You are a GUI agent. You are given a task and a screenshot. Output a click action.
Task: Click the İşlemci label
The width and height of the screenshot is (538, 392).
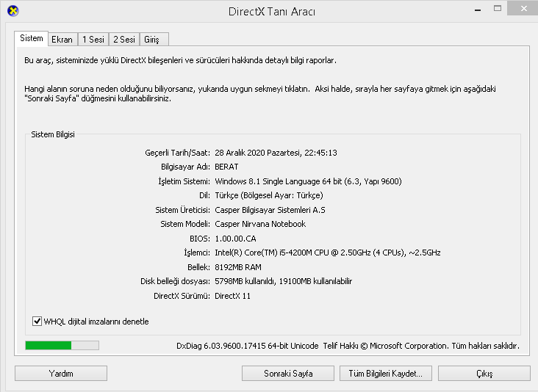(x=197, y=253)
